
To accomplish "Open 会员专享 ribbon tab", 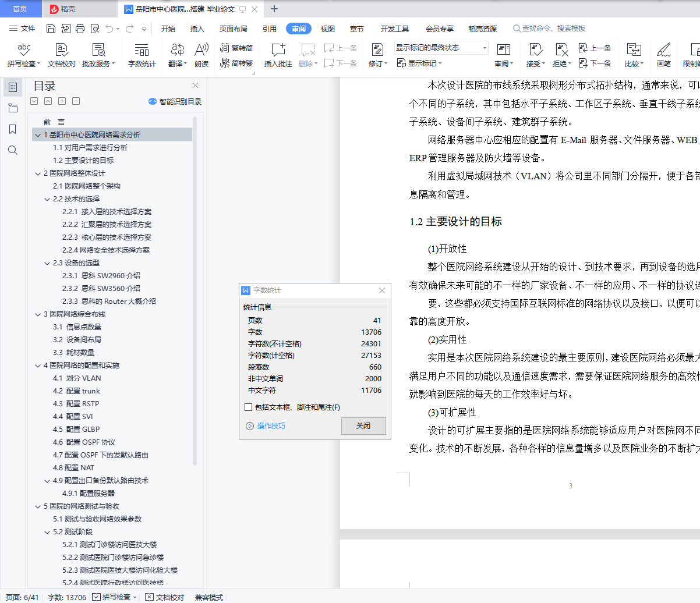I will tap(440, 29).
